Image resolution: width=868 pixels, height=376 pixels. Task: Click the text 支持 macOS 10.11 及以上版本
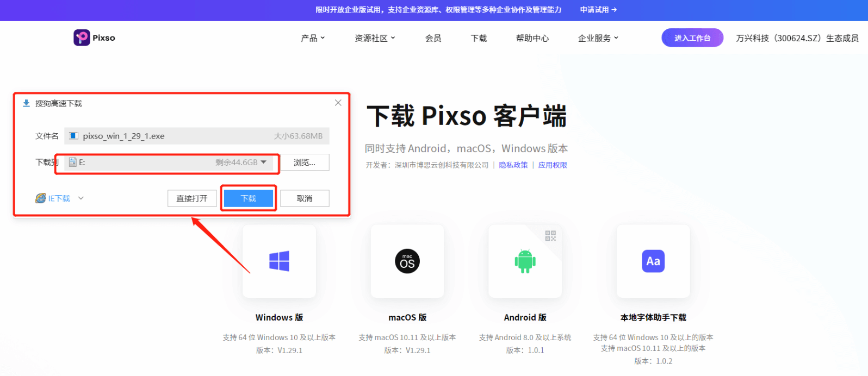point(407,337)
